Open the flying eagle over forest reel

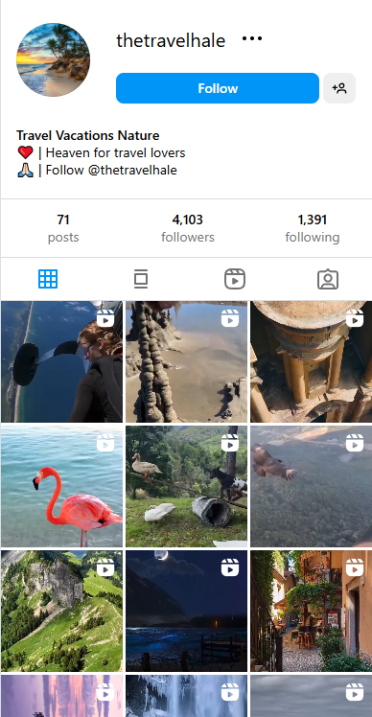coord(311,487)
